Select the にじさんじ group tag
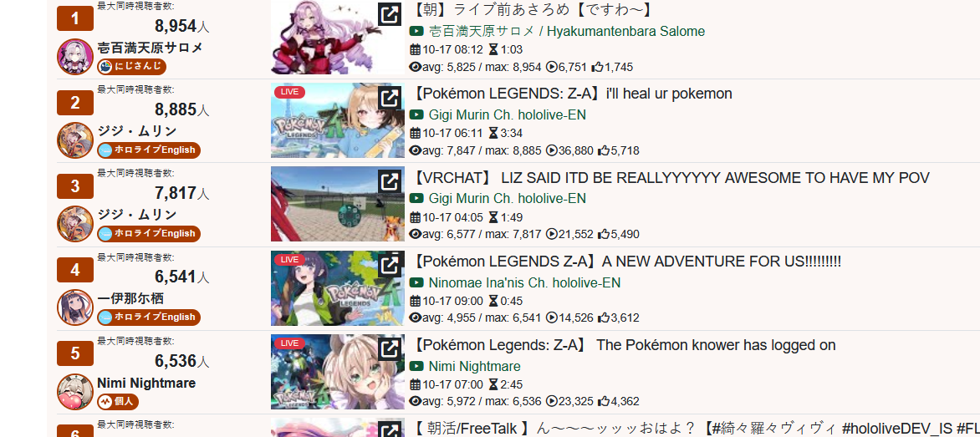Viewport: 980px width, 437px height. (x=131, y=66)
